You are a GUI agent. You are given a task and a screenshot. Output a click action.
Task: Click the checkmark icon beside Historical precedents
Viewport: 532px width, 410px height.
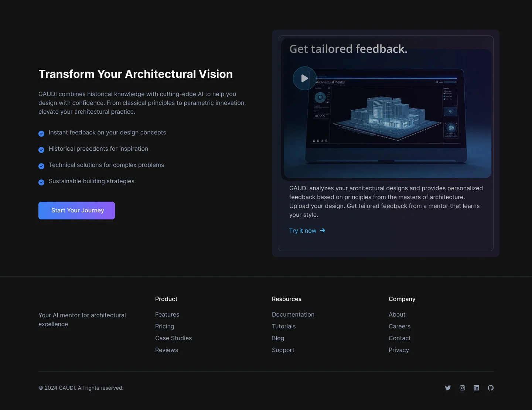pos(41,150)
